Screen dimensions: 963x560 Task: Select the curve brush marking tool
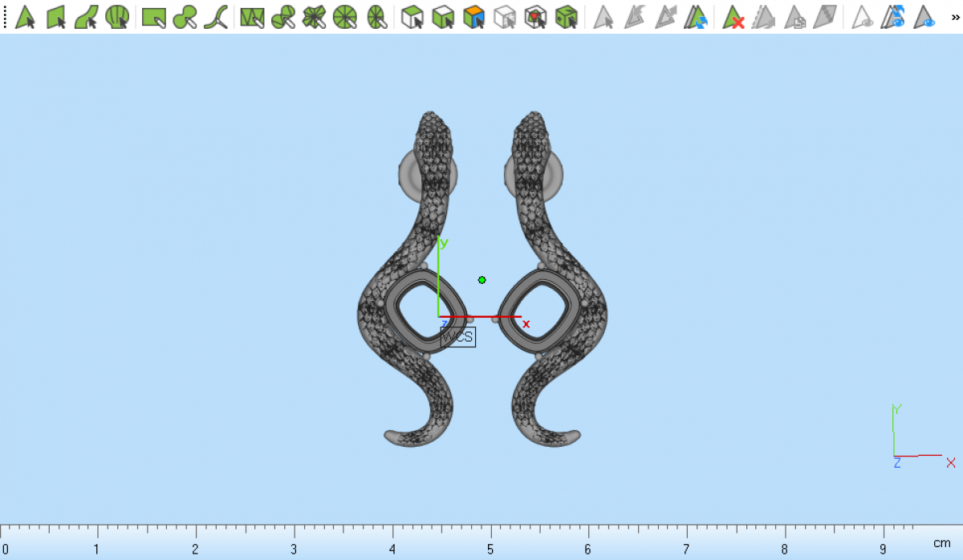215,17
